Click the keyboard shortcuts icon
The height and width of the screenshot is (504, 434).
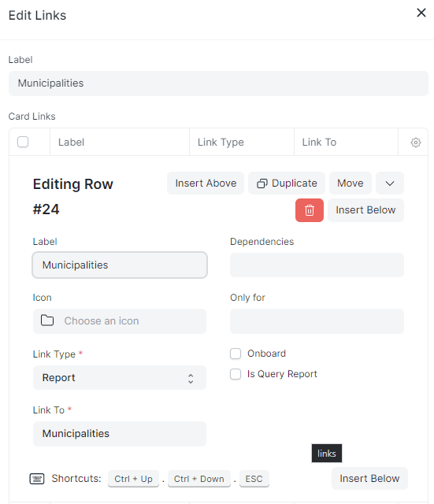[x=37, y=479]
